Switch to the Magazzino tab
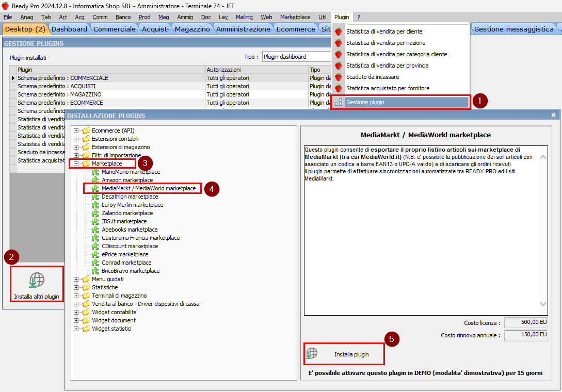 192,29
